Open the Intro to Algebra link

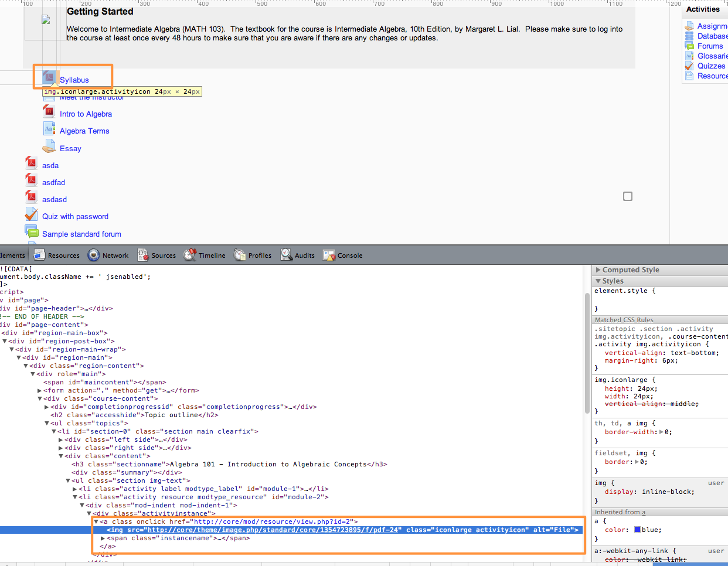(86, 114)
